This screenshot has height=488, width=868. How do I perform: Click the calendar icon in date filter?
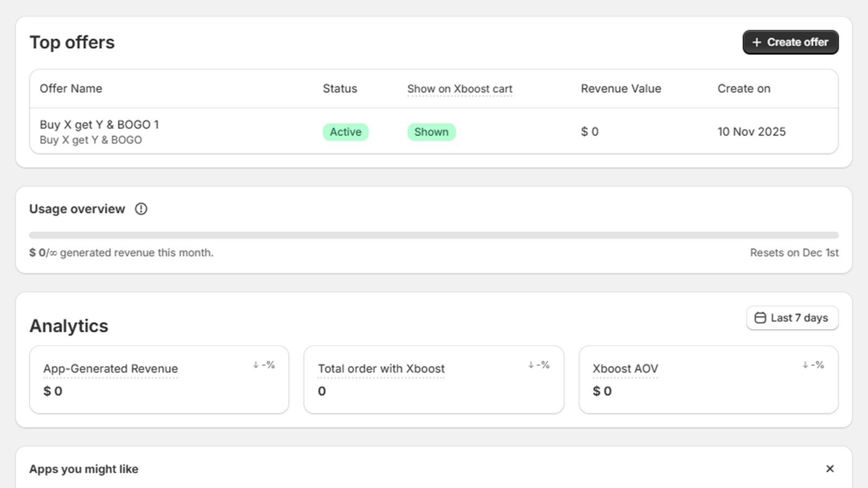[761, 318]
